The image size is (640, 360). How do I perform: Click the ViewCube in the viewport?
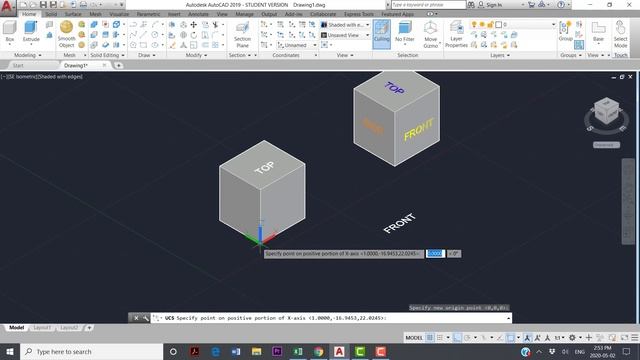(x=606, y=111)
